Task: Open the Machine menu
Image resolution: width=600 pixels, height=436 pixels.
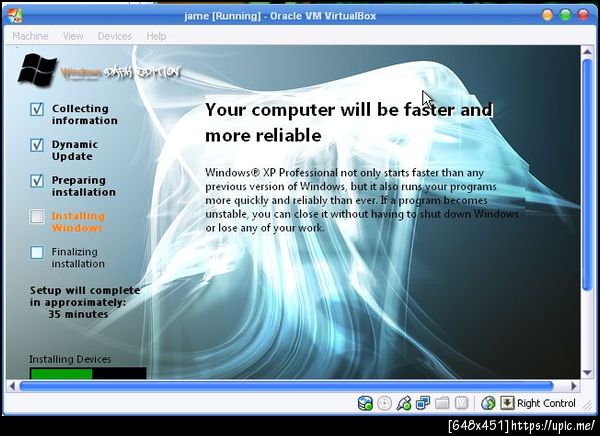Action: point(30,36)
